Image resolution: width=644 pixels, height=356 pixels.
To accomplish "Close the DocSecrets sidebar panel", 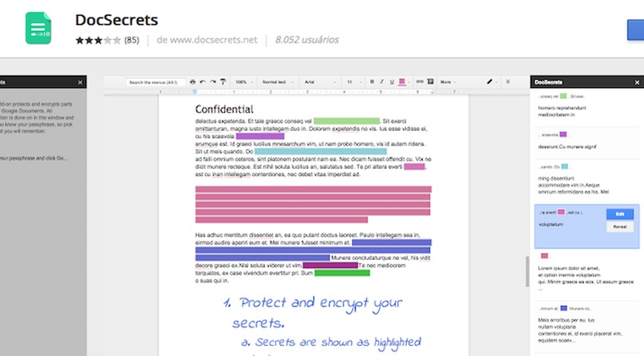I will [x=637, y=82].
